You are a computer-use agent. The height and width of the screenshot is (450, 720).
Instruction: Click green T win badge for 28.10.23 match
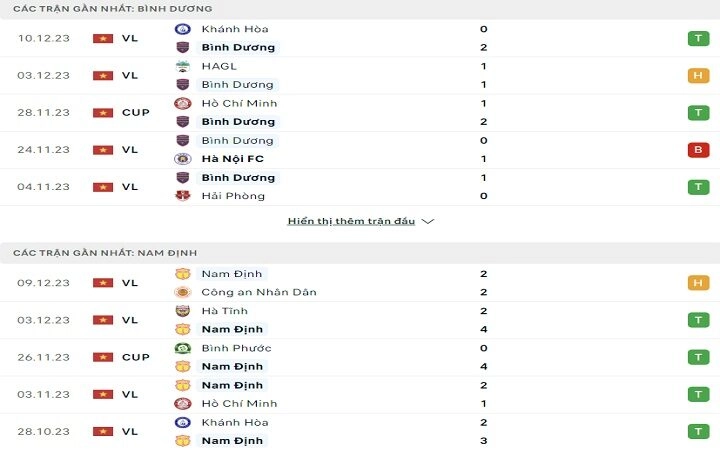tap(698, 432)
